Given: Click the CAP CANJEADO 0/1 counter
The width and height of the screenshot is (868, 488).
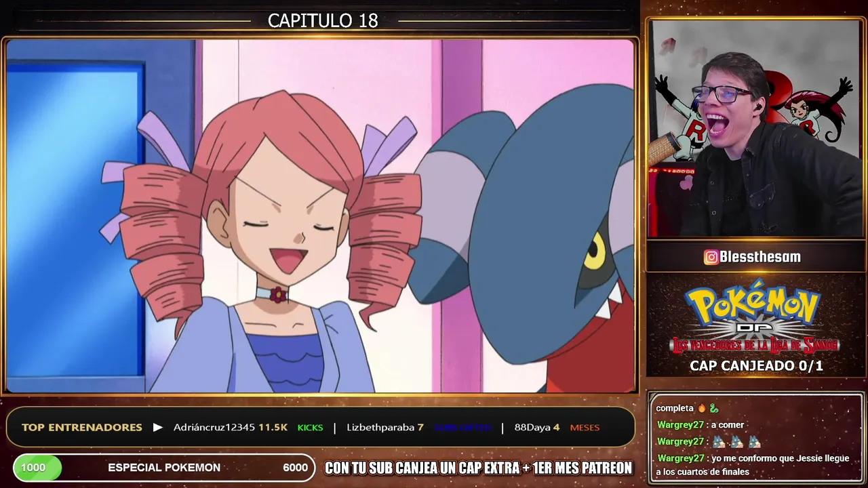Looking at the screenshot, I should point(756,366).
